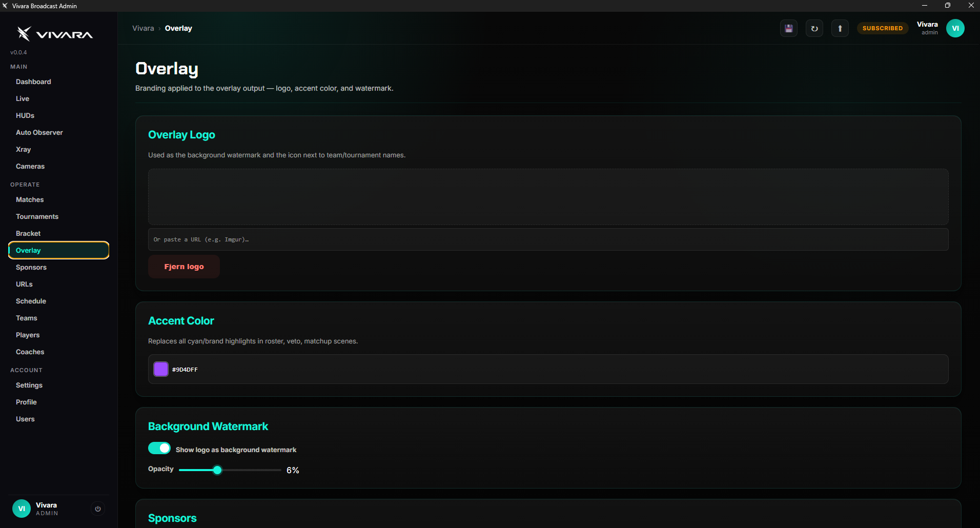The width and height of the screenshot is (980, 528).
Task: Open Cameras page
Action: tap(59, 166)
